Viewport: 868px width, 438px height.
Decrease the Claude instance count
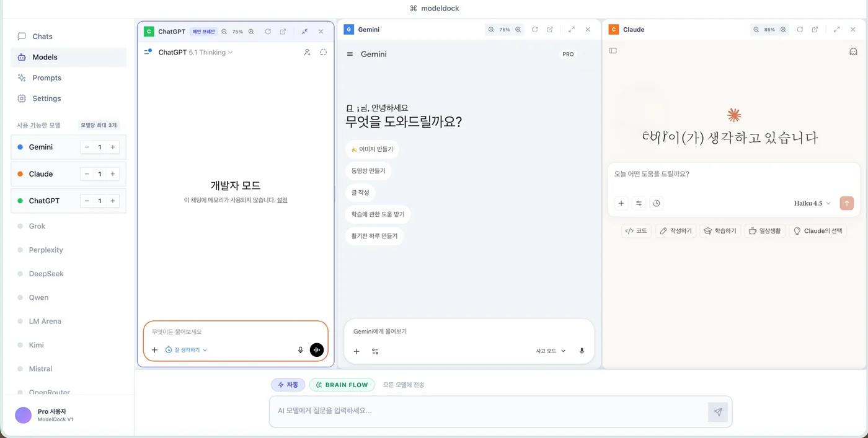pyautogui.click(x=87, y=174)
